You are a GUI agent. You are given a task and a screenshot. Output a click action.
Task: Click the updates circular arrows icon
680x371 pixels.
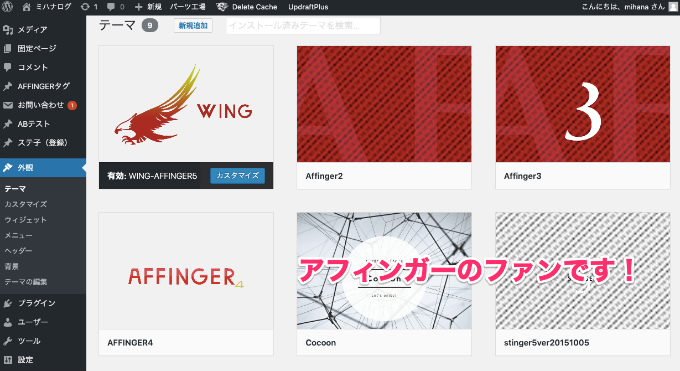click(x=85, y=7)
